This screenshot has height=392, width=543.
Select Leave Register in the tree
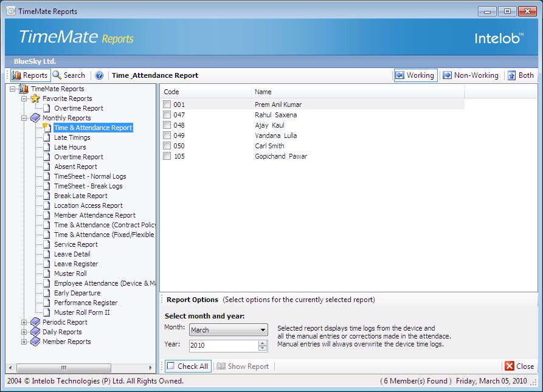[x=76, y=264]
